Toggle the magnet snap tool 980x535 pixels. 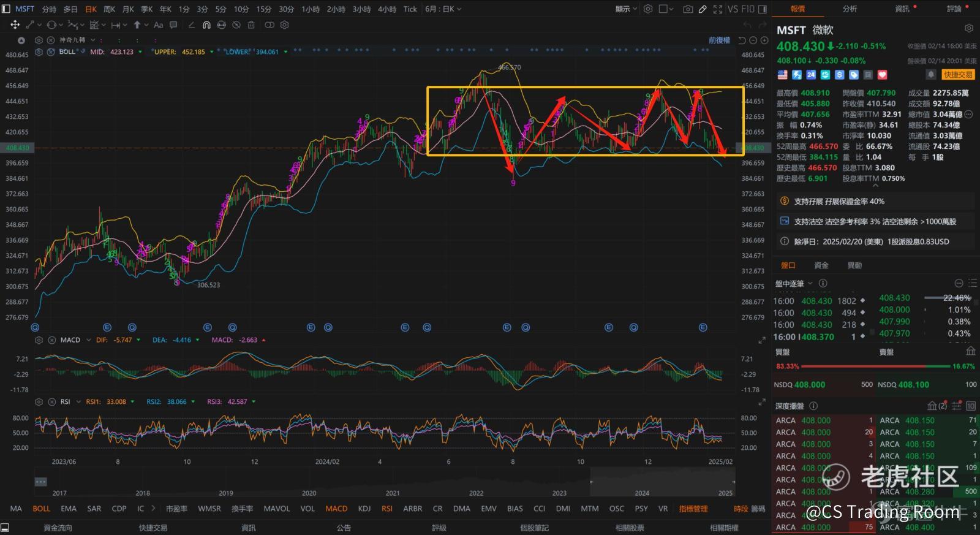pos(206,25)
